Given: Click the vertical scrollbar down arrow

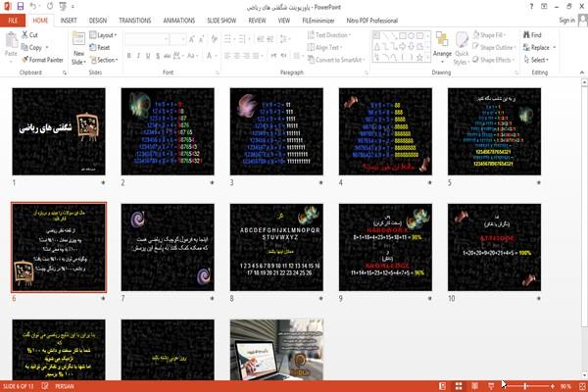Looking at the screenshot, I should 584,376.
